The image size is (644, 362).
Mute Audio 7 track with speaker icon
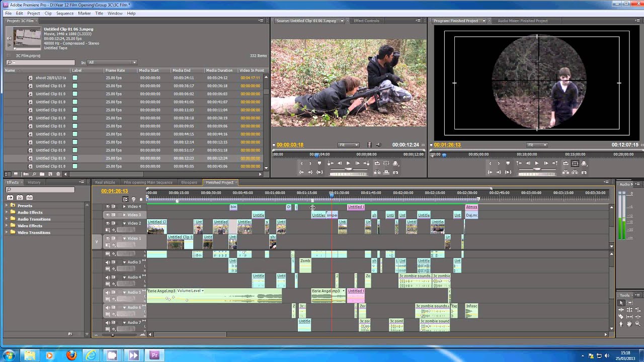coord(107,322)
